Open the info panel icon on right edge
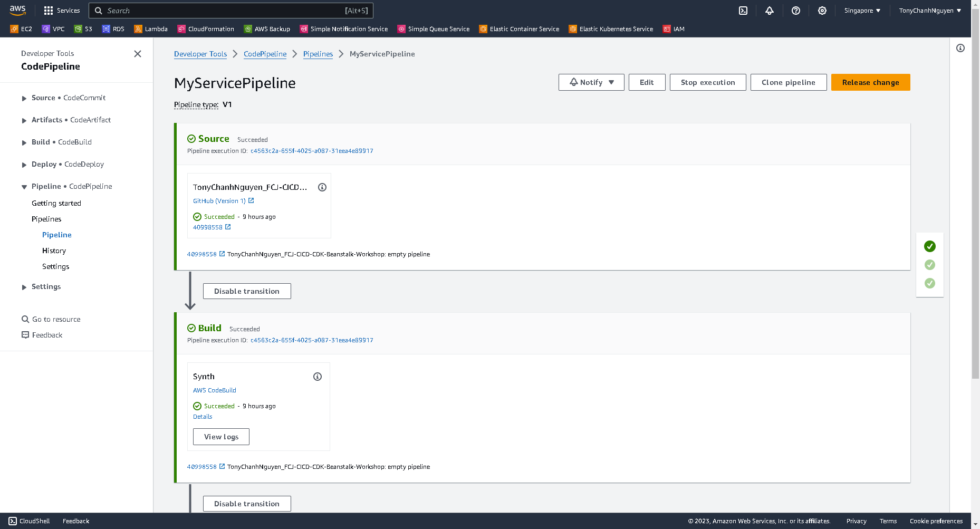Screen dimensions: 980x529 pos(960,48)
